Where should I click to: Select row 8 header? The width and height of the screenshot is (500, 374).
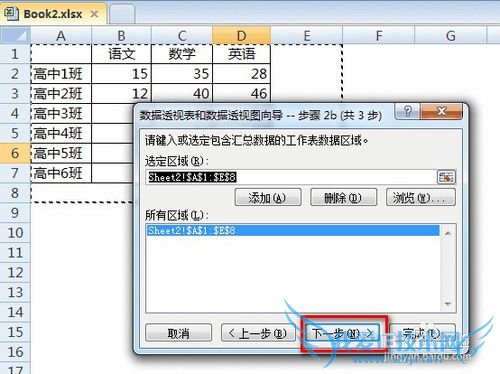[15, 193]
